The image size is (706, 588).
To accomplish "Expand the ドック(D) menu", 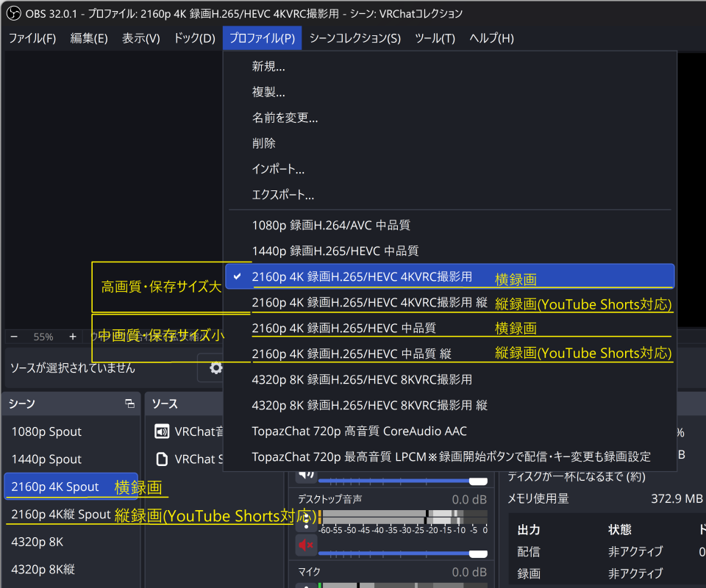I will (x=194, y=38).
